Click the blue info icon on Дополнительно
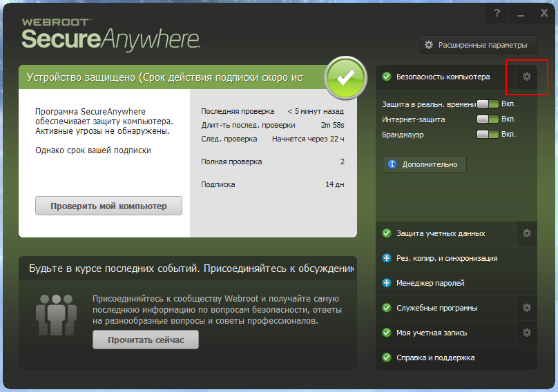The width and height of the screenshot is (558, 392). point(392,164)
